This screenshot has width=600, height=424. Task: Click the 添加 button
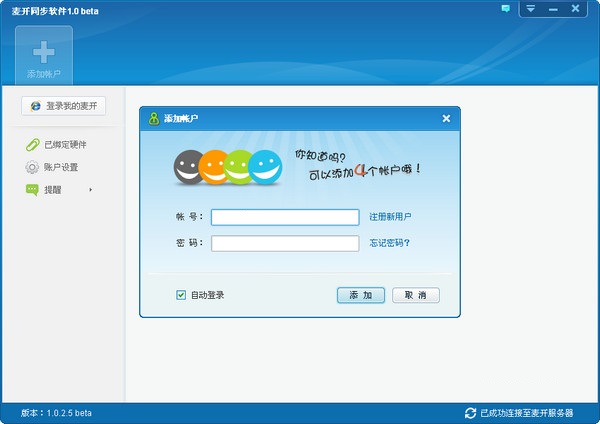pos(361,295)
